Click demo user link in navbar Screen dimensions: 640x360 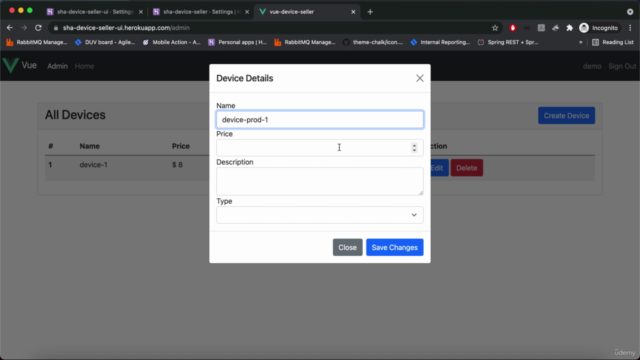pos(592,66)
